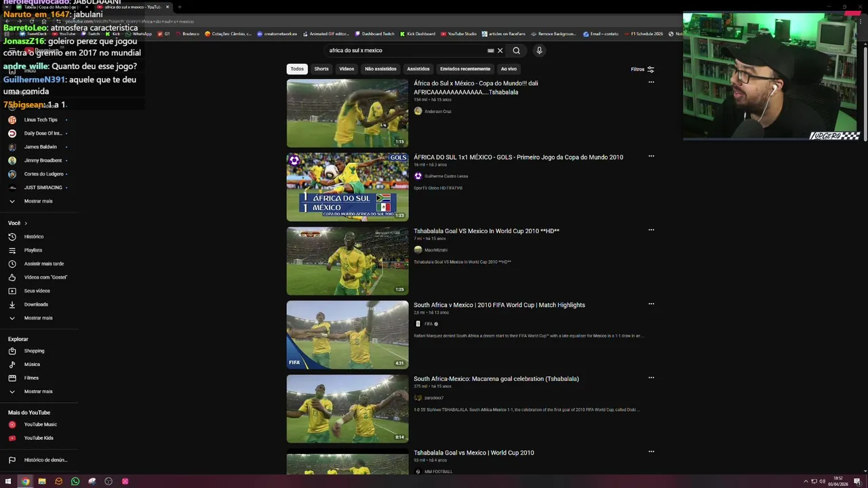
Task: Open Tshabalala Goal vs Mexico World Cup 2010 title
Action: click(473, 453)
